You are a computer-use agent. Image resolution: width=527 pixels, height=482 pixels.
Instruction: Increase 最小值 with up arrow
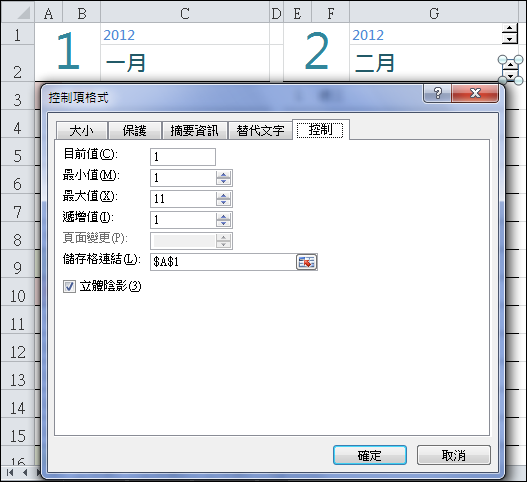(224, 174)
